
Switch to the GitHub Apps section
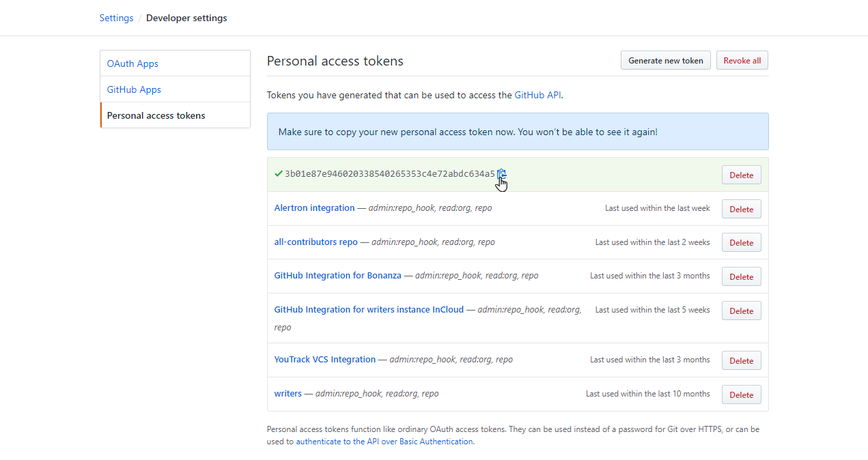click(134, 89)
